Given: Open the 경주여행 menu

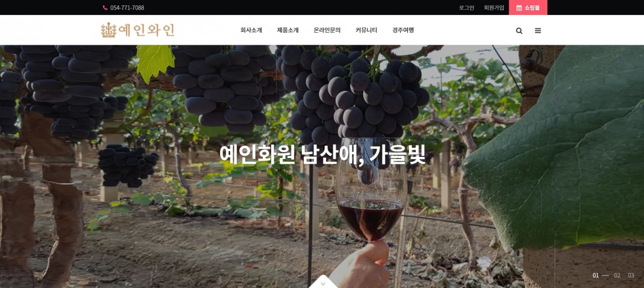Looking at the screenshot, I should [403, 30].
